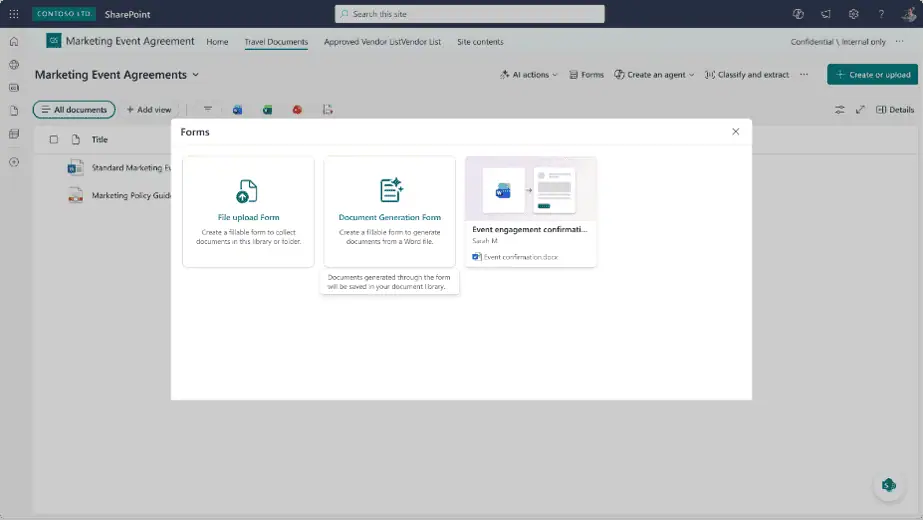Click the sync document icon in toolbar
The height and width of the screenshot is (520, 923).
[328, 110]
